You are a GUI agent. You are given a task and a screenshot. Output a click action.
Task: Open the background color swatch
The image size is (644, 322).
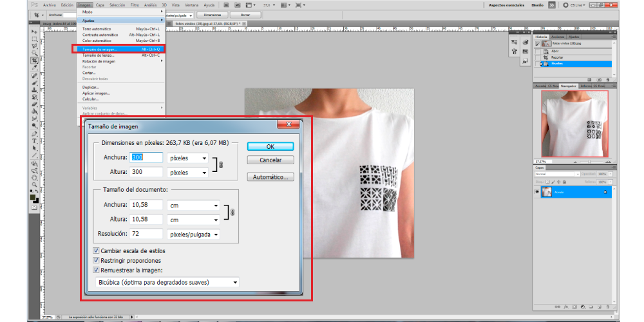coord(37,201)
